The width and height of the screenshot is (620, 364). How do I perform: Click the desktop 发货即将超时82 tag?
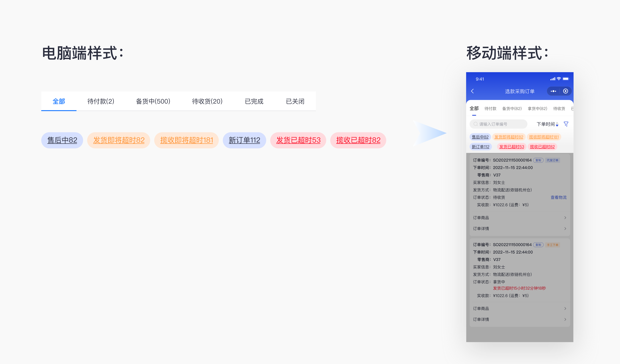[119, 140]
